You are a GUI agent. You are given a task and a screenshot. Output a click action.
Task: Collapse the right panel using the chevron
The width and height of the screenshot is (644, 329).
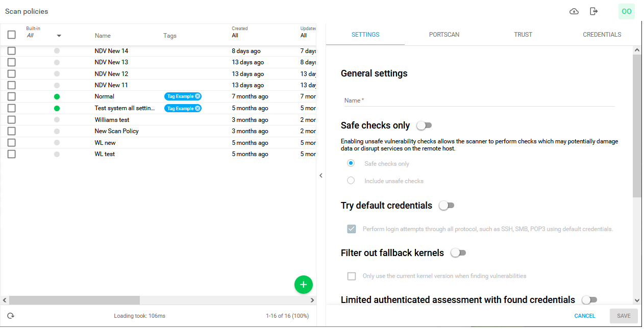(x=321, y=175)
